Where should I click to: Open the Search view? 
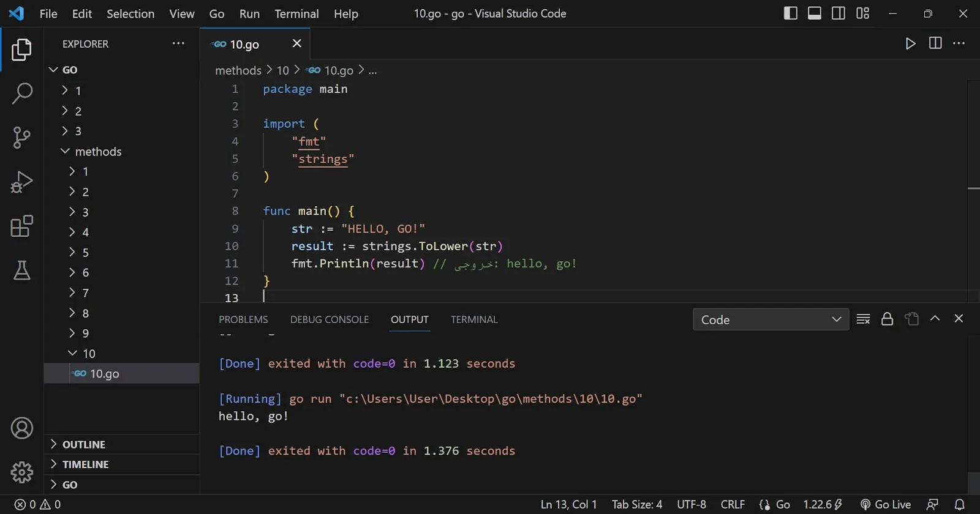tap(21, 94)
